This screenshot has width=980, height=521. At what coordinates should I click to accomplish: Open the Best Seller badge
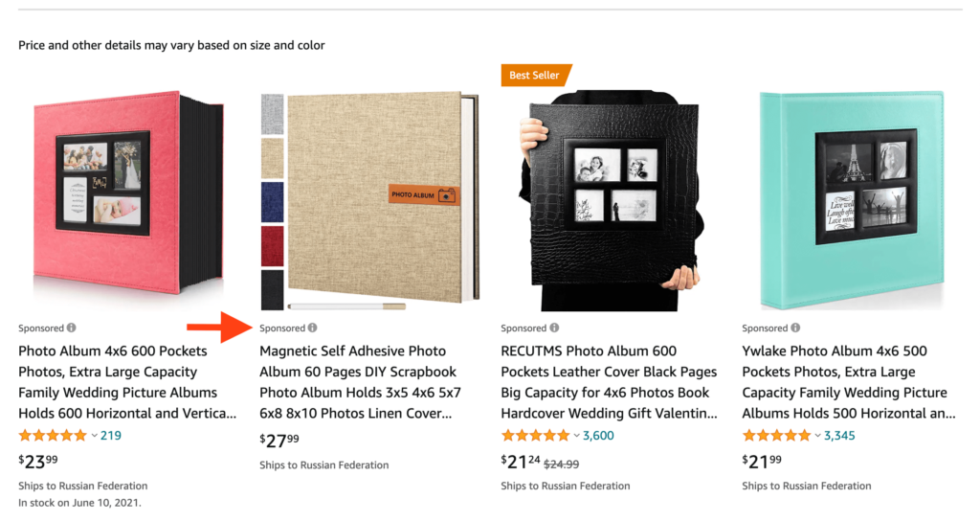tap(536, 75)
